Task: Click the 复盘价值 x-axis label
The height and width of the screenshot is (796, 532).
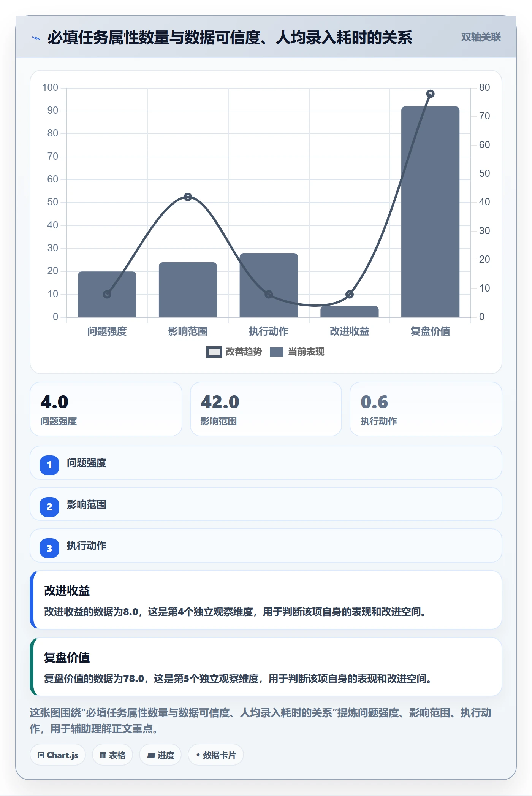Action: tap(430, 331)
